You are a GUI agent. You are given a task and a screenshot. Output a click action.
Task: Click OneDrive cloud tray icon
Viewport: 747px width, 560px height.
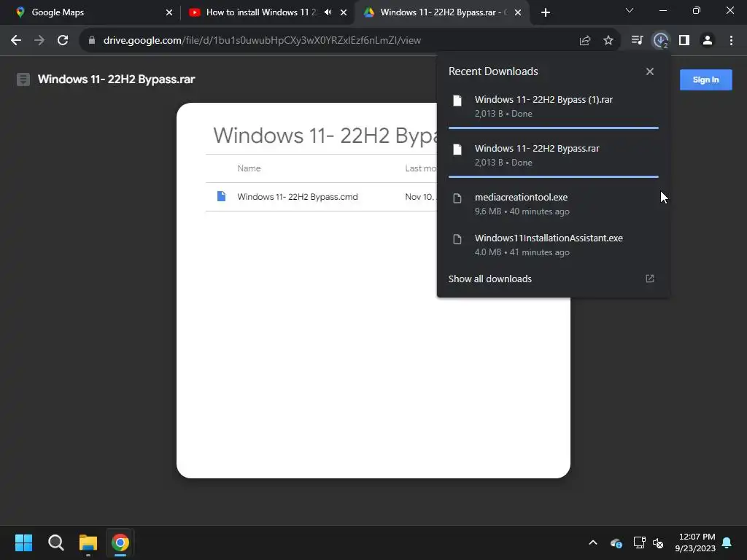tap(616, 542)
